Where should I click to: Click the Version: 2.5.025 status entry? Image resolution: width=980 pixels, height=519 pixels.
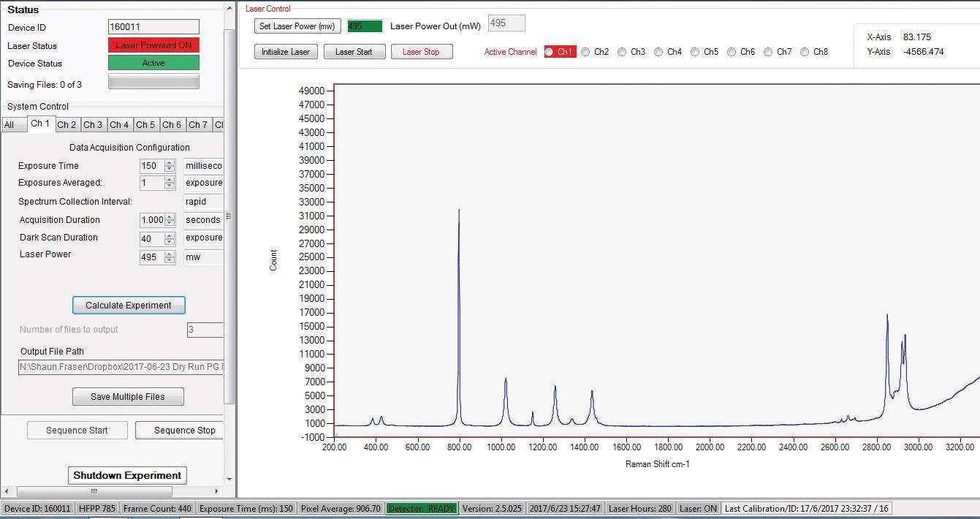(492, 509)
